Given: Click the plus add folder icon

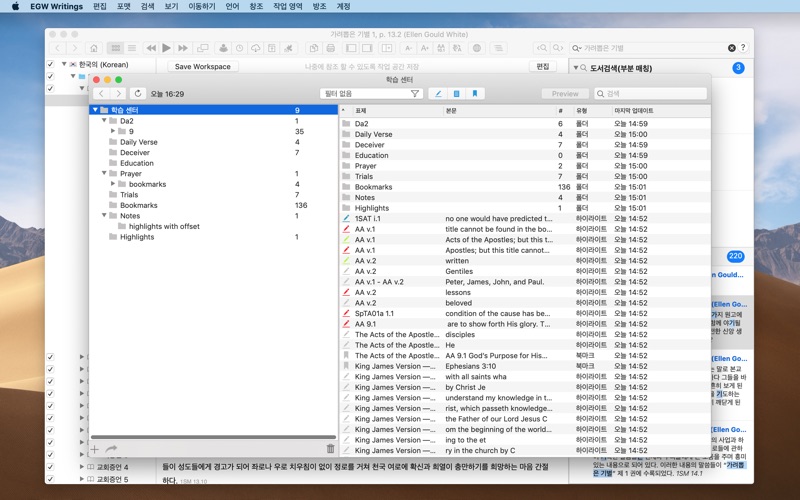Looking at the screenshot, I should pos(95,449).
